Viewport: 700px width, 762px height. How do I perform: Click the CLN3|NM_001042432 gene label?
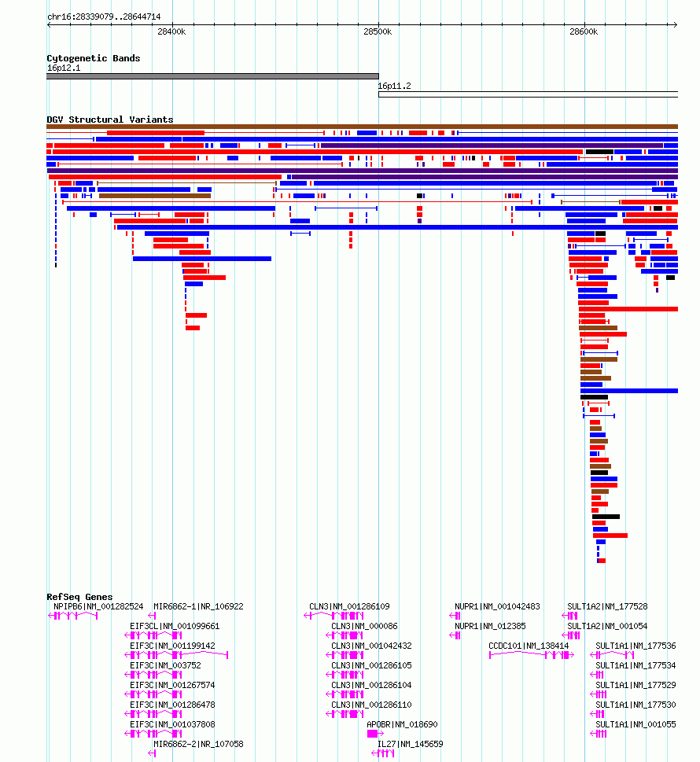point(371,646)
